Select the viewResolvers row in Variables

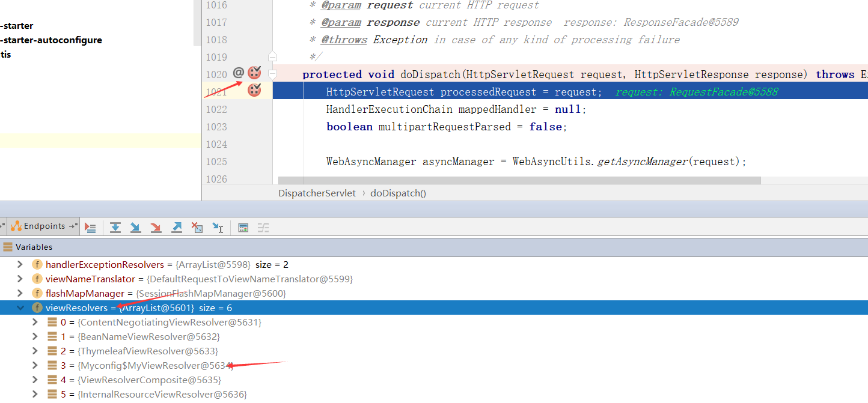pos(434,308)
